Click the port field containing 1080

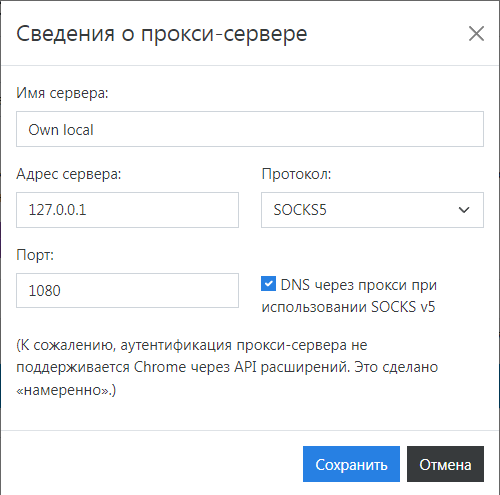click(x=127, y=290)
